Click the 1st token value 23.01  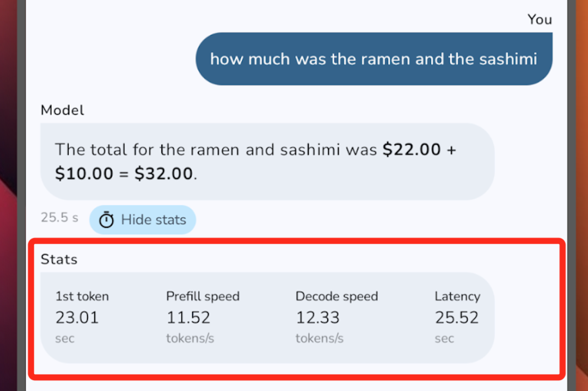[77, 318]
